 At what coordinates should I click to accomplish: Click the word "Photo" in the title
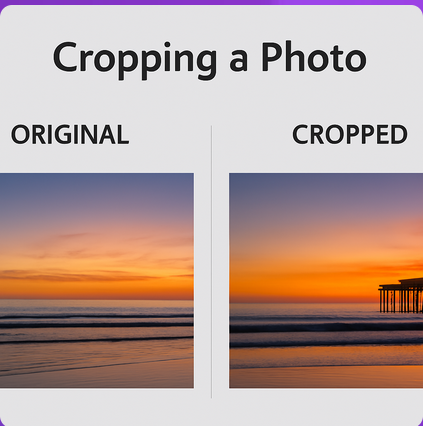(314, 57)
